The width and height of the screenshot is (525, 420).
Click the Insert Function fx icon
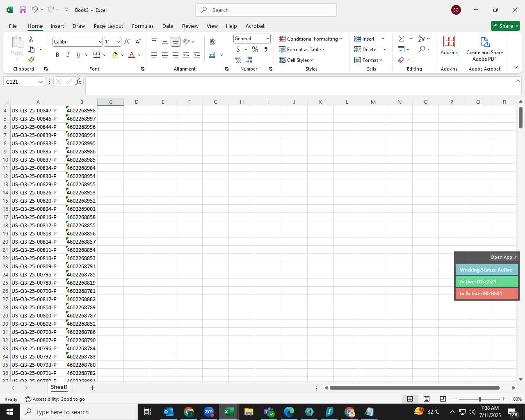(79, 82)
